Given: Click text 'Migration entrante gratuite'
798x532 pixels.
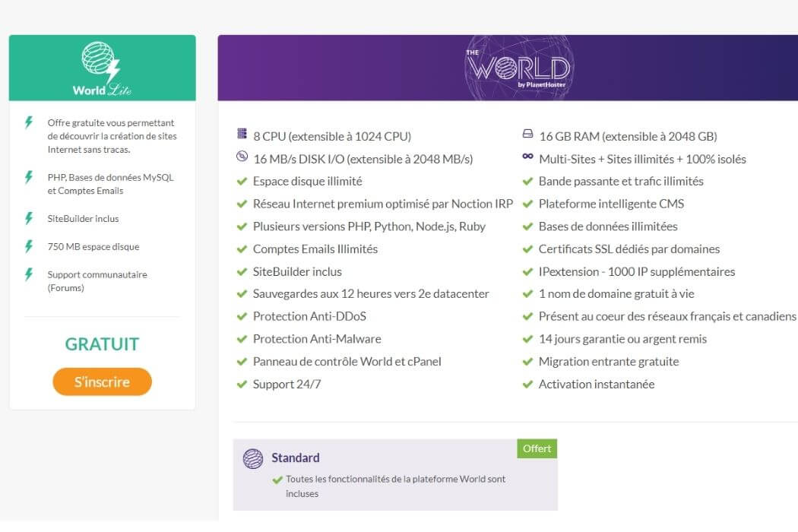Looking at the screenshot, I should 609,362.
